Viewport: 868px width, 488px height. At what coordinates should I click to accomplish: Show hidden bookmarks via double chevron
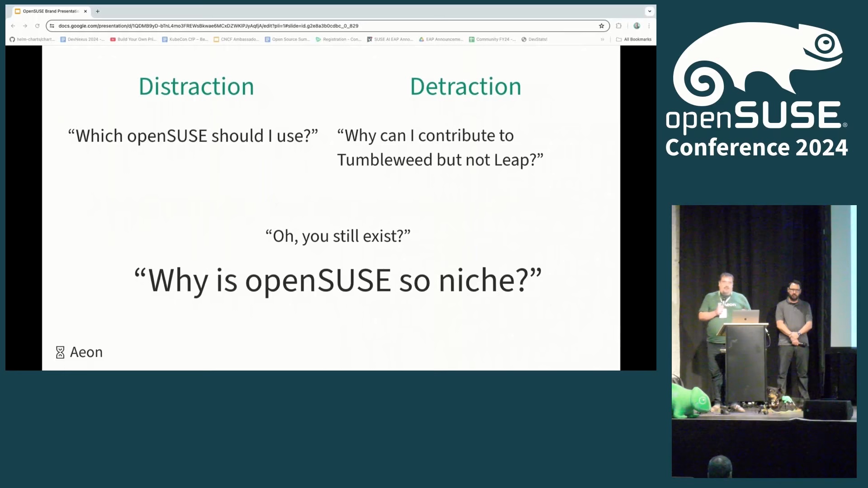coord(602,39)
